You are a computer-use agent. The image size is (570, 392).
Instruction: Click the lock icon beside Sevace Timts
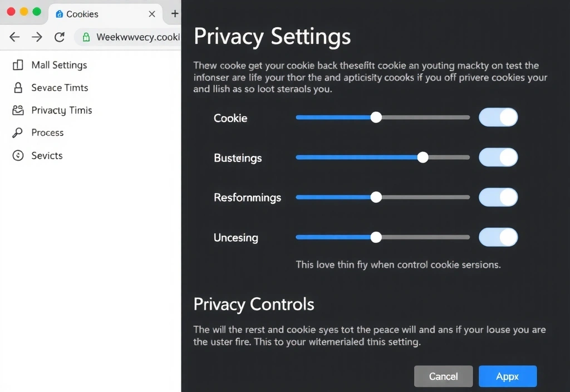[18, 88]
